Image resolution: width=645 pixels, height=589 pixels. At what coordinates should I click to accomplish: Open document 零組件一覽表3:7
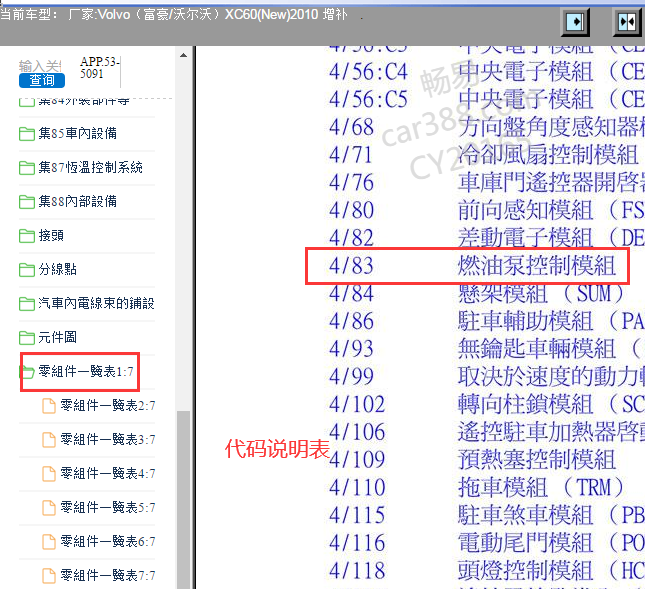(108, 440)
